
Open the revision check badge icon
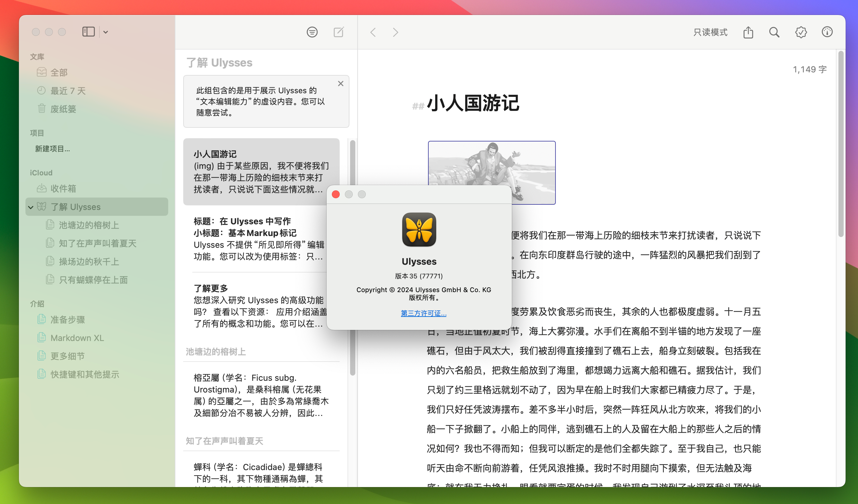801,32
